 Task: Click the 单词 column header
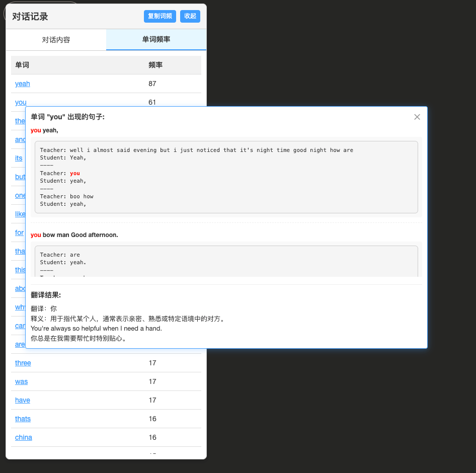[22, 65]
